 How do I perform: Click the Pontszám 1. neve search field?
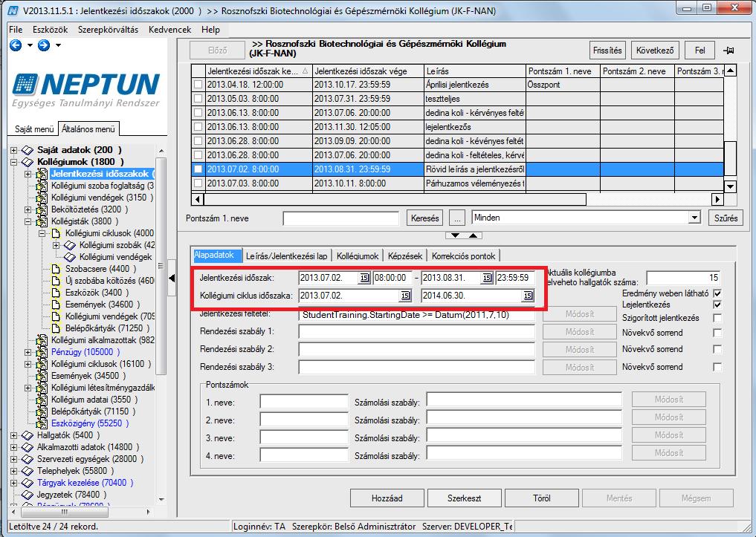pyautogui.click(x=341, y=218)
